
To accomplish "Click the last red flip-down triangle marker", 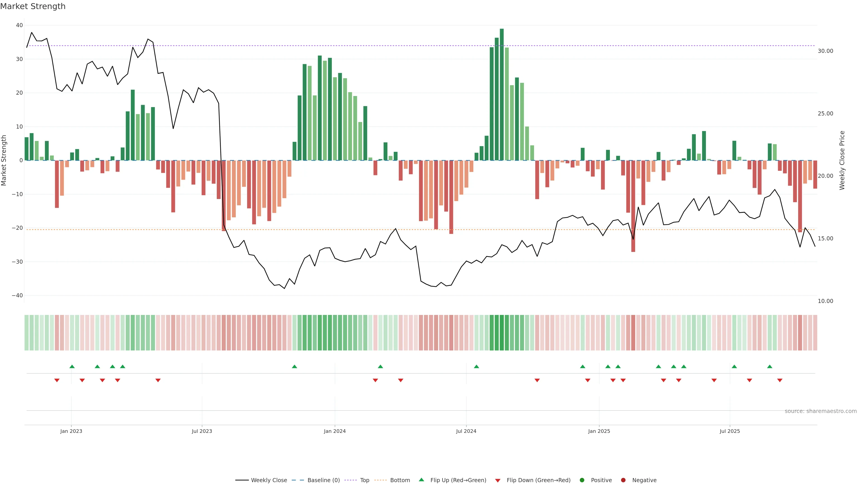I will click(x=780, y=380).
